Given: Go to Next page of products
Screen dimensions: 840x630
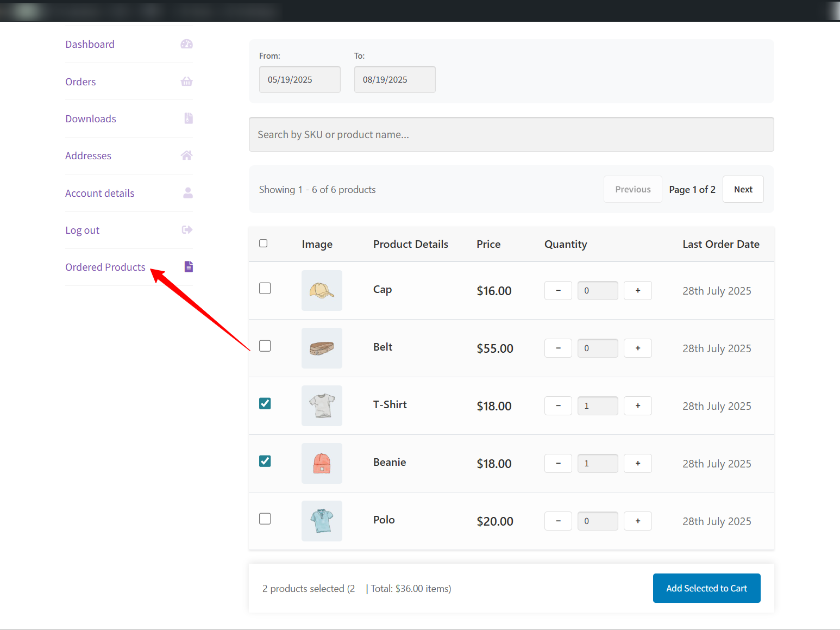Looking at the screenshot, I should 743,189.
